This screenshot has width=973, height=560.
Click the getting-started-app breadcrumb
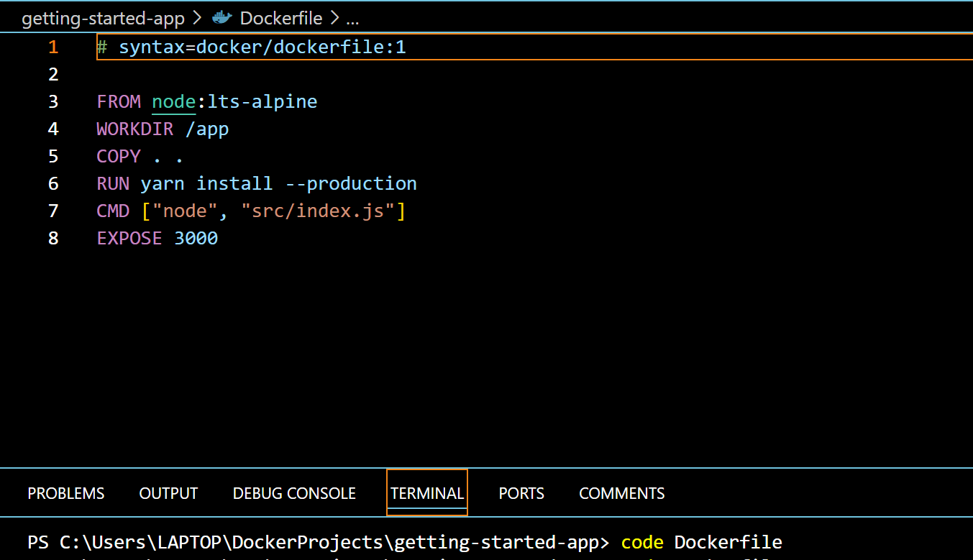point(104,19)
